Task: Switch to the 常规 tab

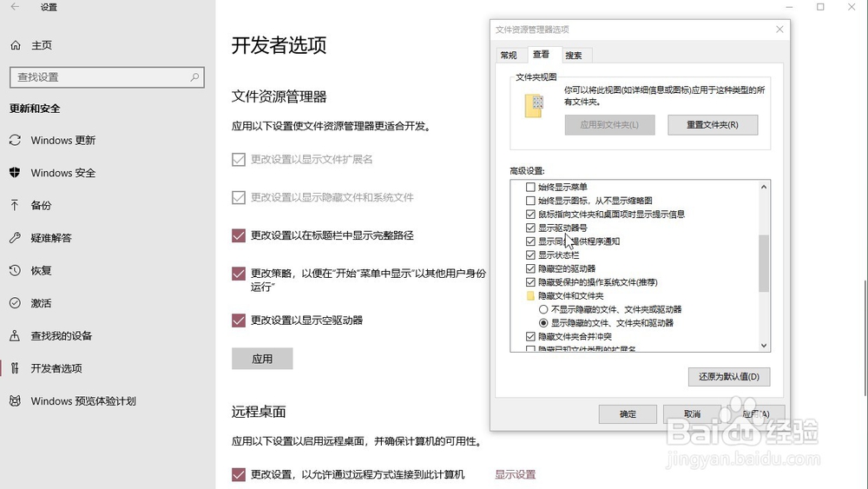Action: [x=509, y=56]
